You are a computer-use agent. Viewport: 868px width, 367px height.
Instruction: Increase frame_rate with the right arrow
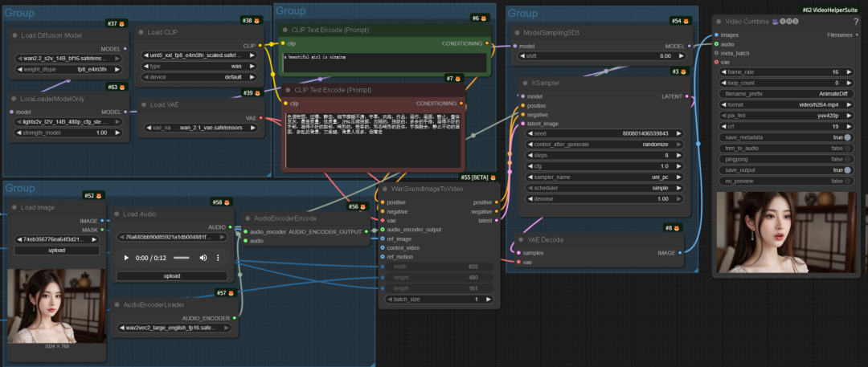(848, 72)
